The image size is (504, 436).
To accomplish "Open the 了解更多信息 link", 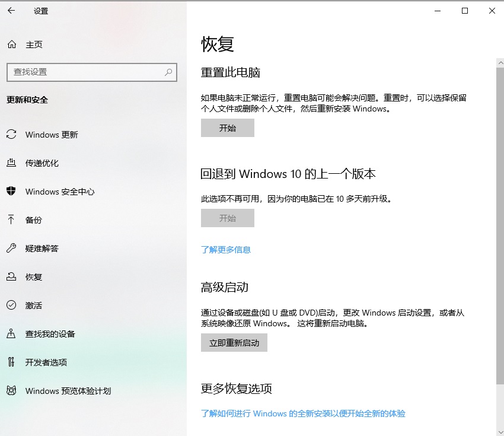I will 226,250.
